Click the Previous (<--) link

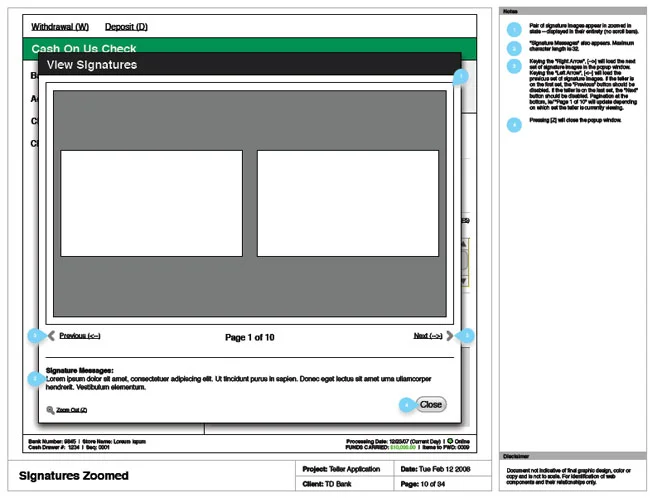click(x=80, y=335)
